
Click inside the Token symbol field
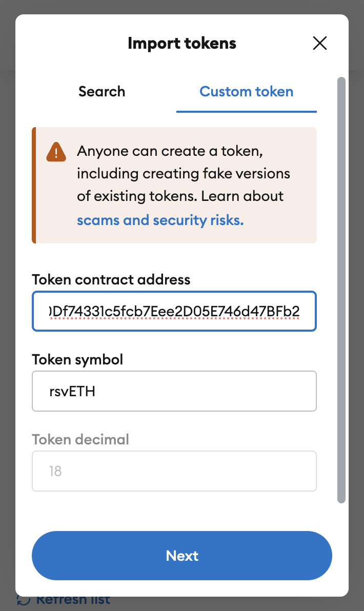pos(174,391)
